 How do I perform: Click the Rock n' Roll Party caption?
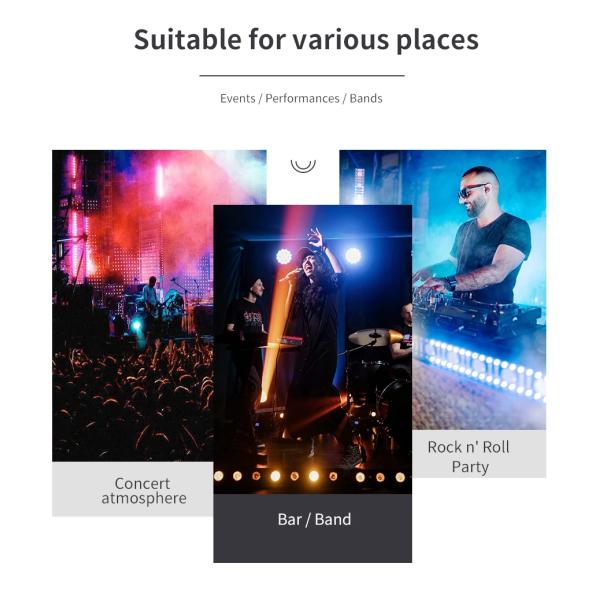click(x=468, y=457)
